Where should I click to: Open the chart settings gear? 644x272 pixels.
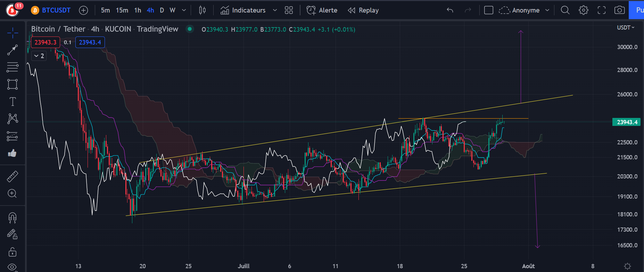click(x=584, y=10)
